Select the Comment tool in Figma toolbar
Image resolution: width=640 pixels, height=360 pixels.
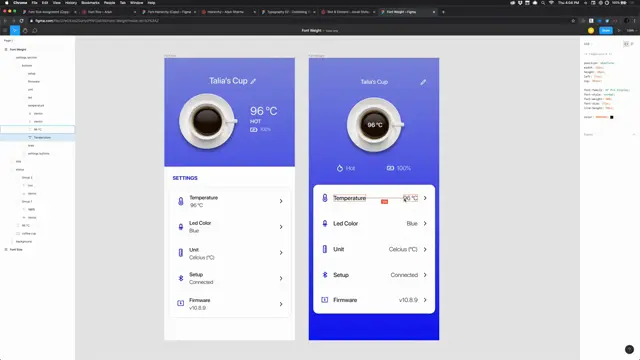pyautogui.click(x=35, y=31)
